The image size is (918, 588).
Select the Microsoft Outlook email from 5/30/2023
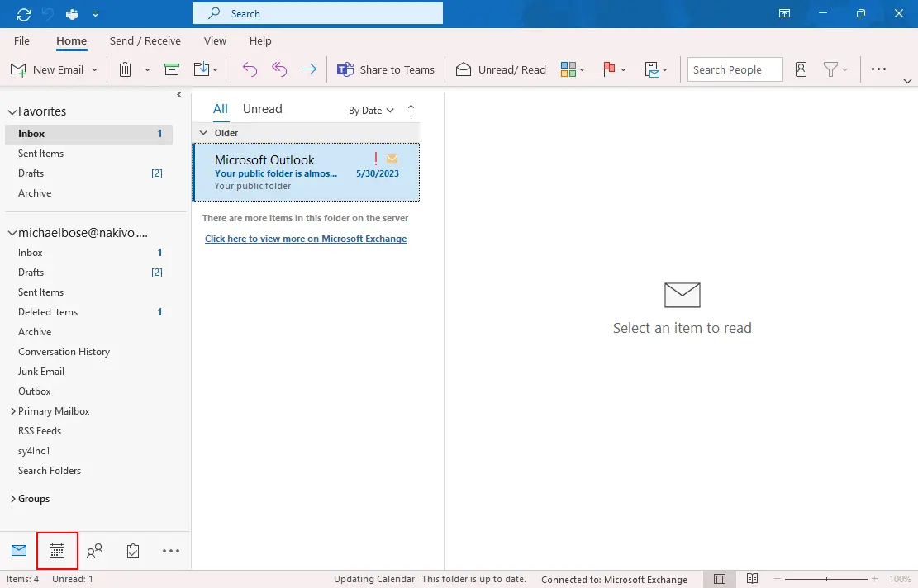[306, 172]
